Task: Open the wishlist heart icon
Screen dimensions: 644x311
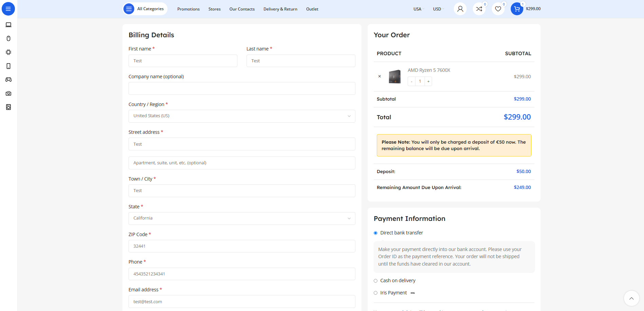Action: click(498, 9)
